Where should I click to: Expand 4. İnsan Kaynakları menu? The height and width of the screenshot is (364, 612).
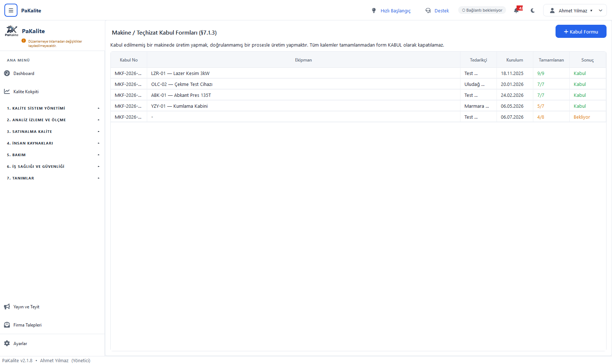[x=53, y=143]
